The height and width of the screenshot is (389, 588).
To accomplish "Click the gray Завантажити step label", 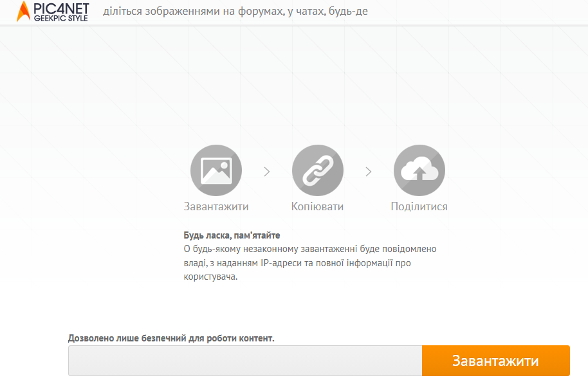I will tap(216, 206).
